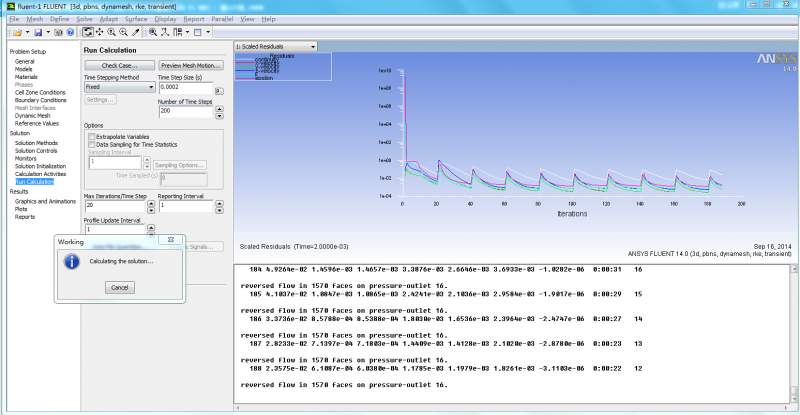Click the Max Iterations/Time Step field

click(x=115, y=206)
